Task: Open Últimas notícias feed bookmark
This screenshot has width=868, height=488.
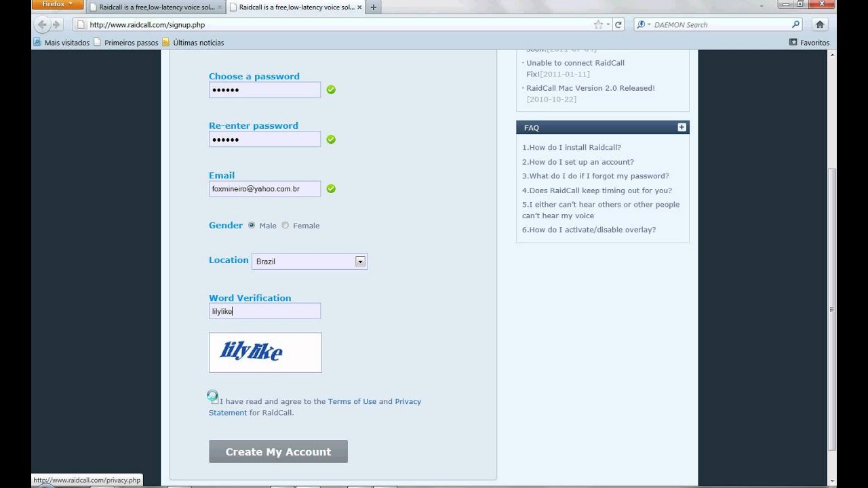Action: click(x=193, y=42)
